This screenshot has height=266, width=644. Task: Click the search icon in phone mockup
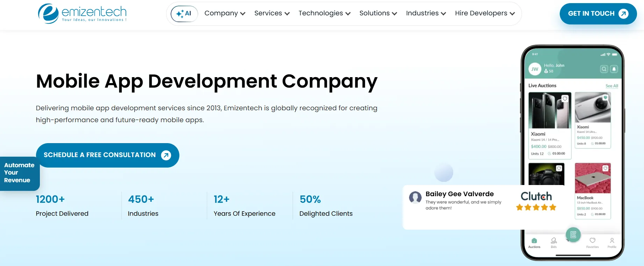pos(604,69)
